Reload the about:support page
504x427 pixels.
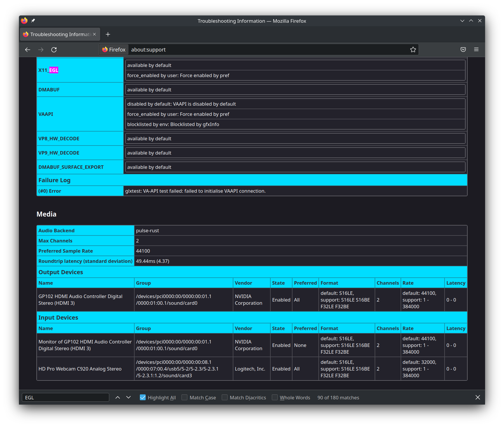[54, 50]
